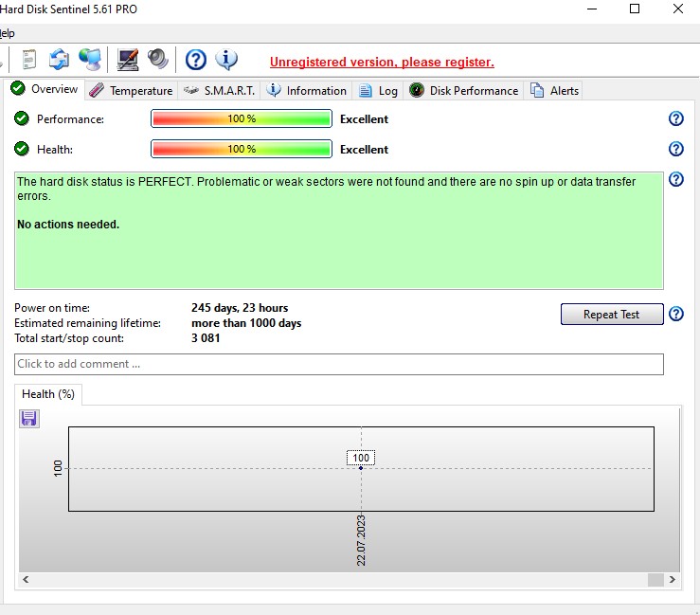Click the Estimated remaining lifetime label
700x615 pixels.
coord(87,323)
